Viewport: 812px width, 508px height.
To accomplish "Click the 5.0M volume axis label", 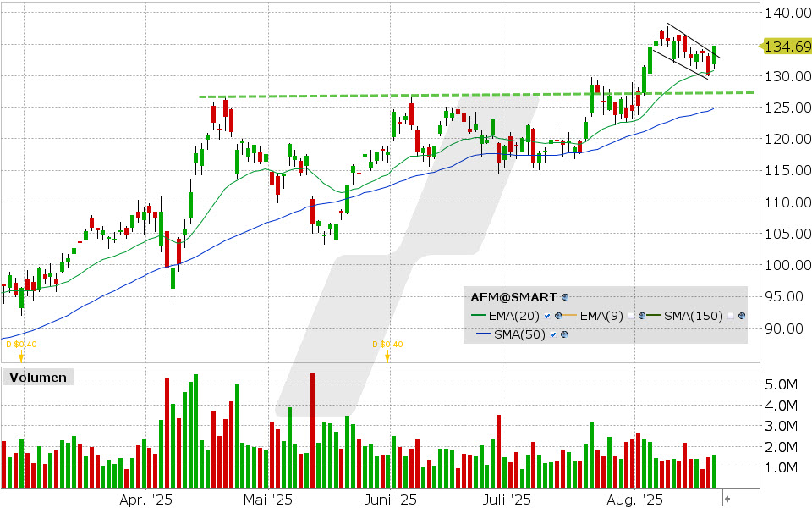I will coord(781,384).
